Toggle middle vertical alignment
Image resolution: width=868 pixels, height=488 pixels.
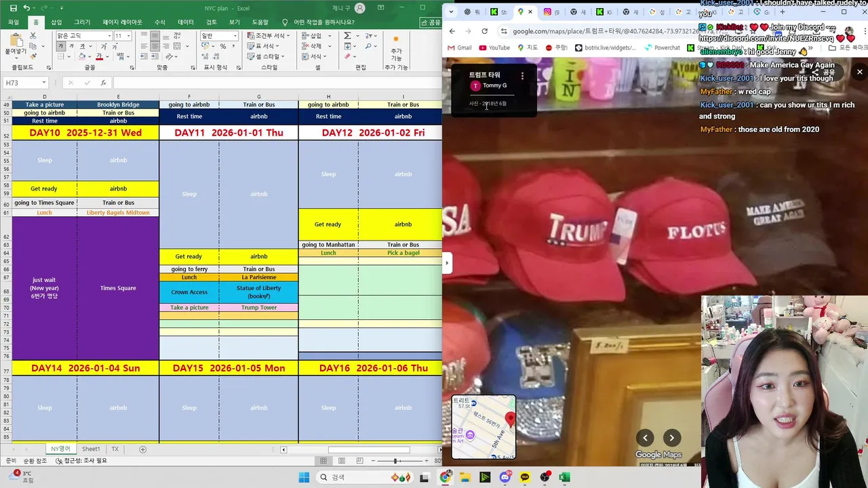click(x=155, y=36)
